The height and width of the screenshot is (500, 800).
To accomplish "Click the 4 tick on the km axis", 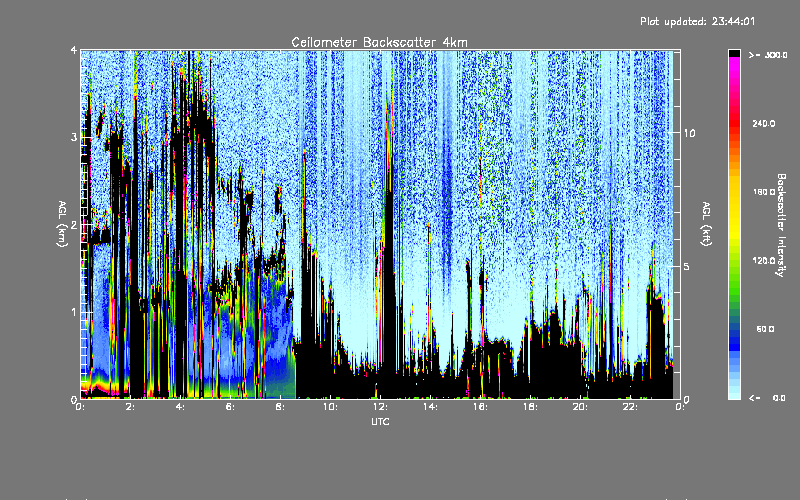I will point(74,50).
